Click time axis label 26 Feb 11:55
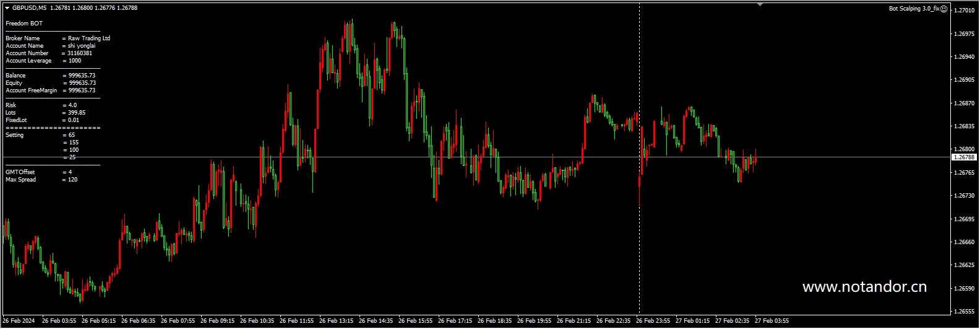Screen dimensions: 980x329 297,321
